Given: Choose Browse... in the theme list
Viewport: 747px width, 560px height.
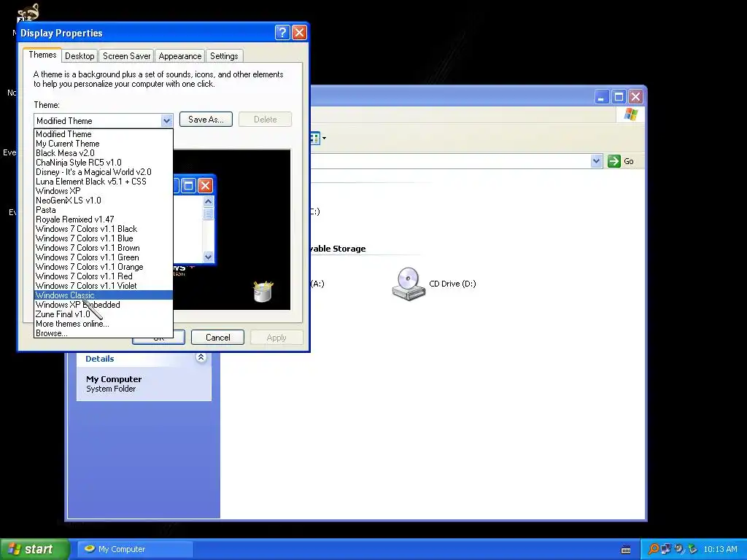Looking at the screenshot, I should pyautogui.click(x=104, y=333).
